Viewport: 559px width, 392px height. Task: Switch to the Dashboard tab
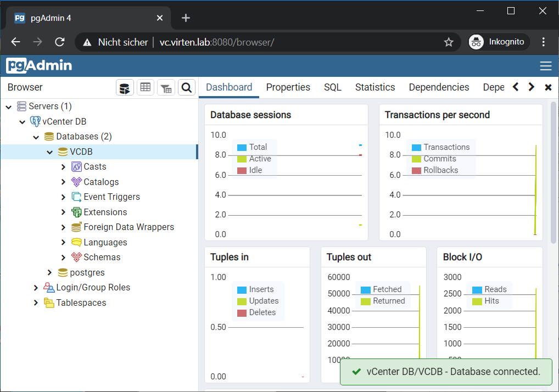pos(229,87)
